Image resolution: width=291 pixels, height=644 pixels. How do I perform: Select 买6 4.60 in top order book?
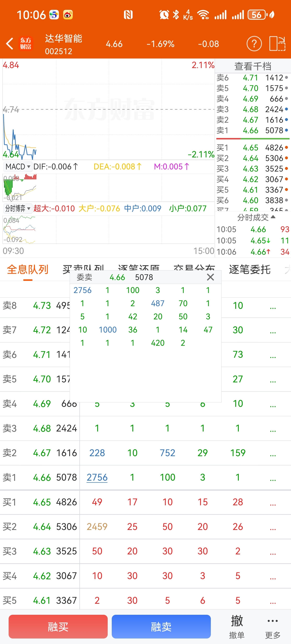(x=252, y=200)
